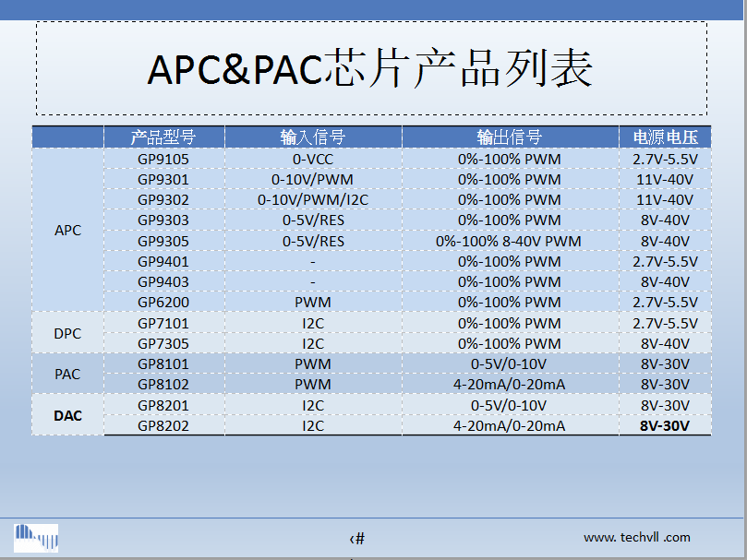Click the 0-10V/PWM/I2C input signal cell

tap(312, 199)
